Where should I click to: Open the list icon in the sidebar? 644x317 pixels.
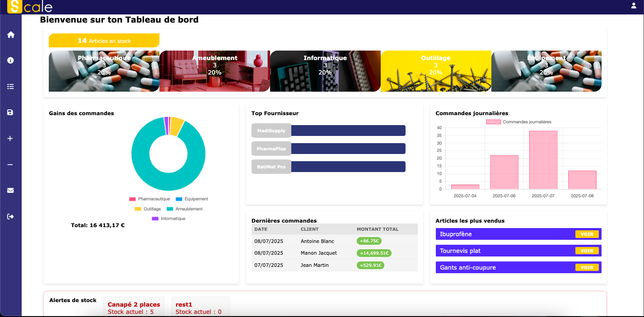[x=11, y=87]
